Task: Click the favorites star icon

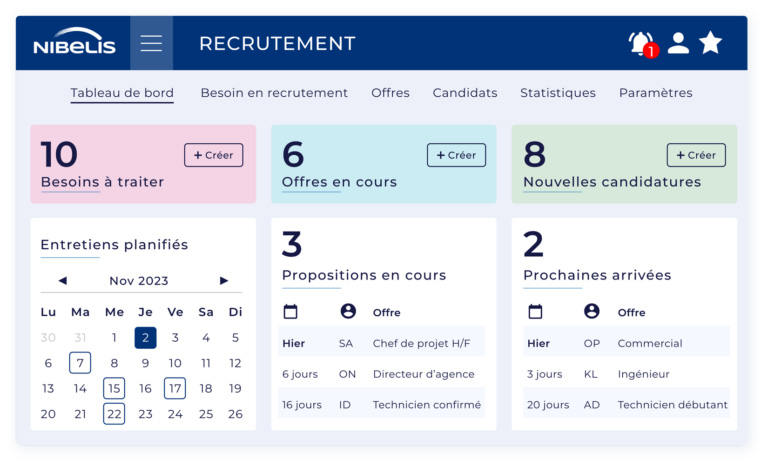Action: (x=710, y=42)
